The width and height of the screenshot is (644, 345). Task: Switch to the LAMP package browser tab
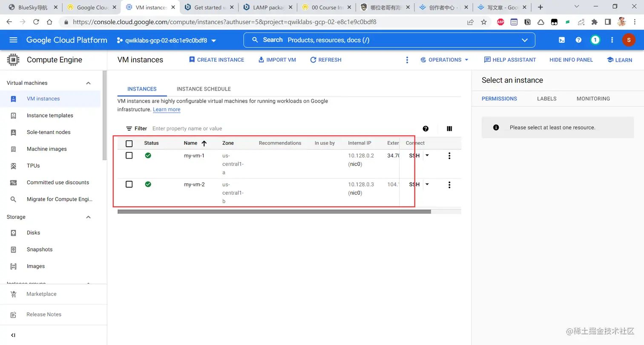(x=268, y=7)
